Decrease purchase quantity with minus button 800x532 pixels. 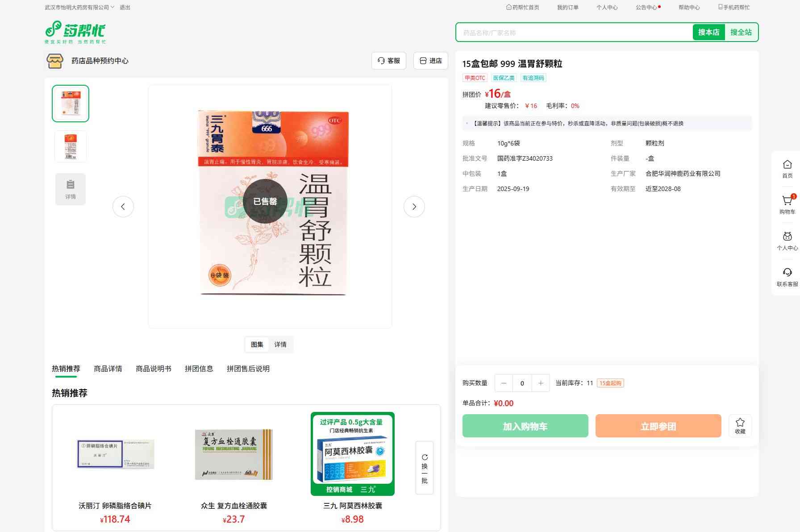point(504,383)
